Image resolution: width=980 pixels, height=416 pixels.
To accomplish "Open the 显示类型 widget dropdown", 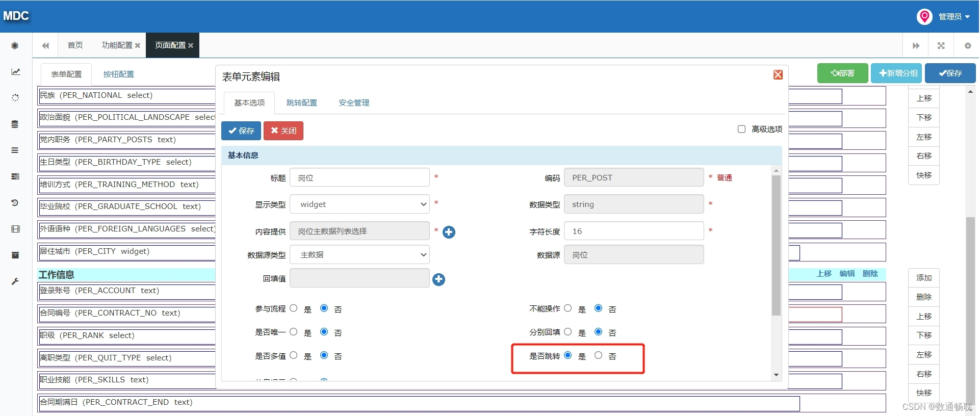I will click(359, 204).
